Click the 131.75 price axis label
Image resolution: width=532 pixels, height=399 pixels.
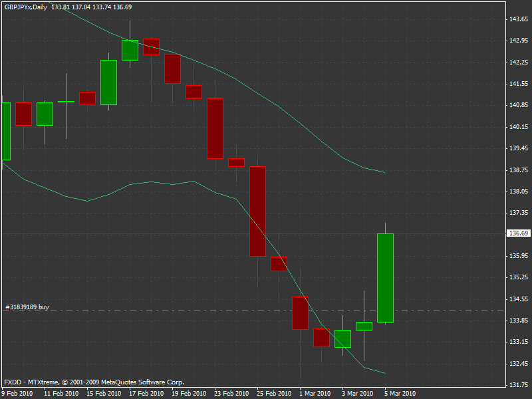(x=517, y=384)
